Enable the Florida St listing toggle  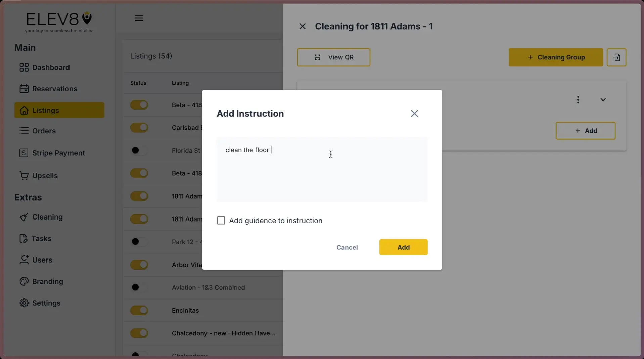click(139, 150)
